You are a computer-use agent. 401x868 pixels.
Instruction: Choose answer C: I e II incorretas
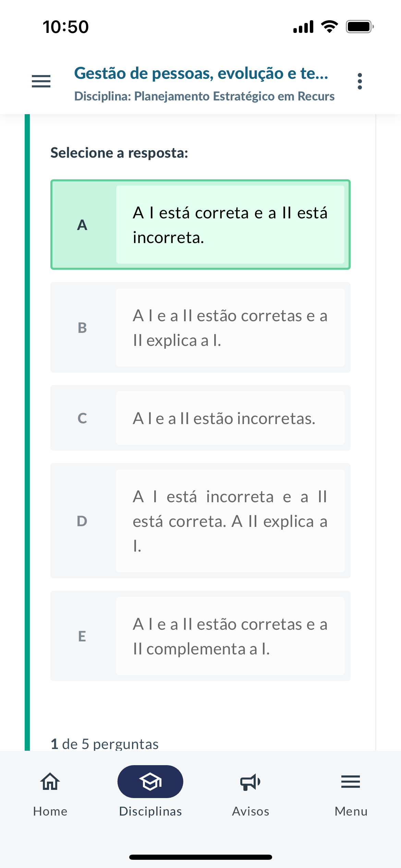(230, 418)
